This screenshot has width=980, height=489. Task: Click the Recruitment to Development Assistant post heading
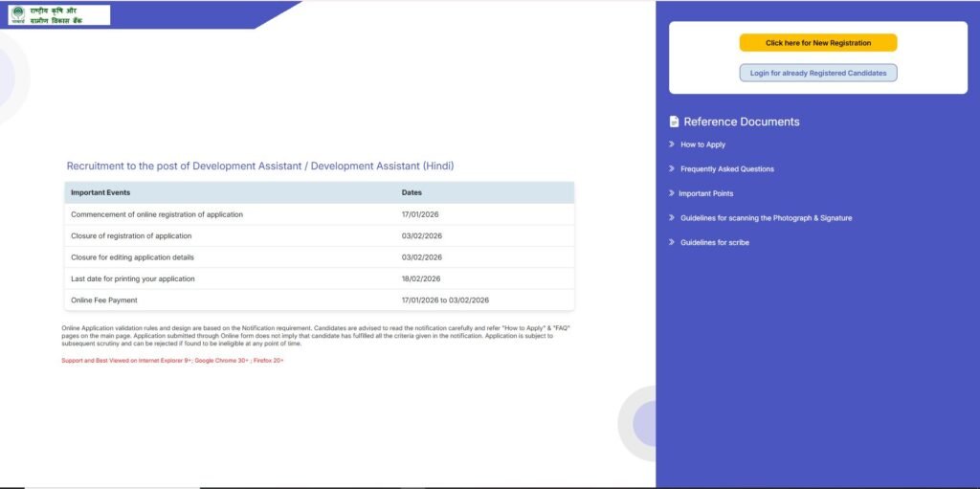(260, 166)
